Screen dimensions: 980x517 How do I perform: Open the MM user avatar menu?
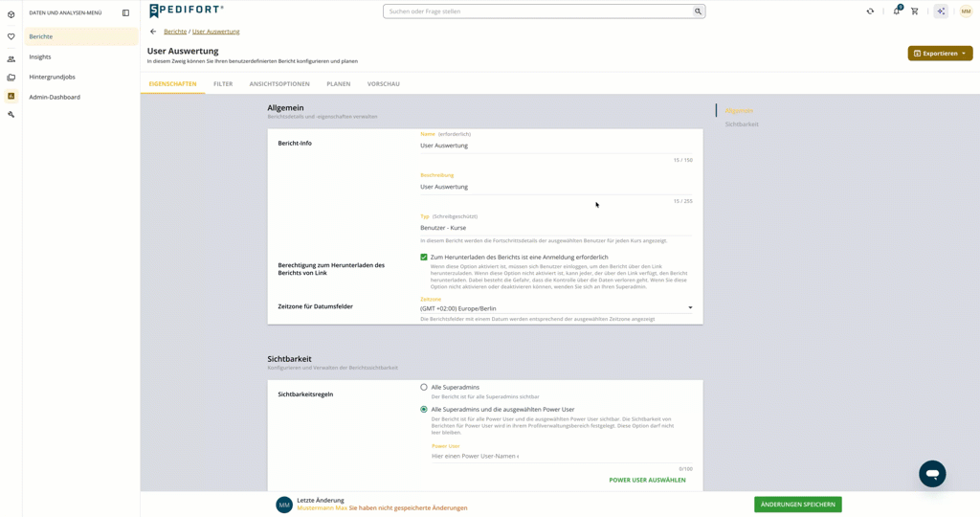(x=966, y=11)
